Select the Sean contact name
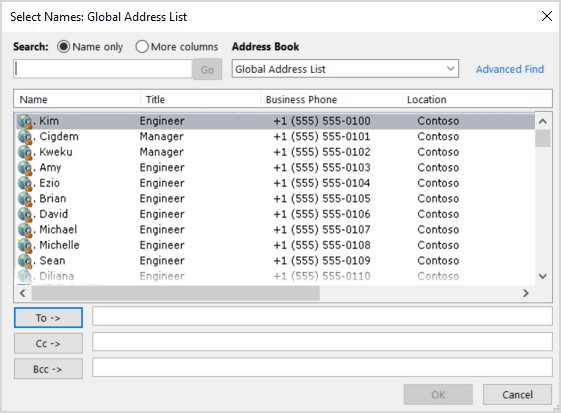Image resolution: width=561 pixels, height=413 pixels. pos(52,261)
